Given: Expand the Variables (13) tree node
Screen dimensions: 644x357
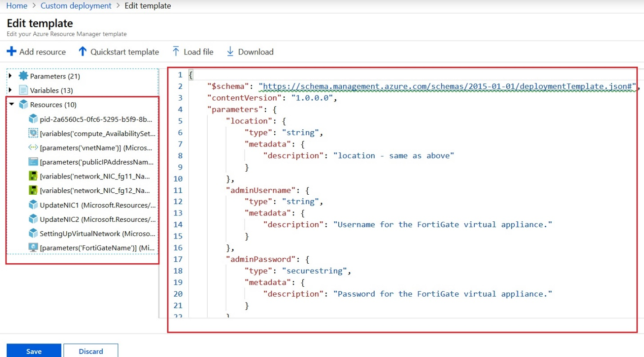Looking at the screenshot, I should [10, 90].
